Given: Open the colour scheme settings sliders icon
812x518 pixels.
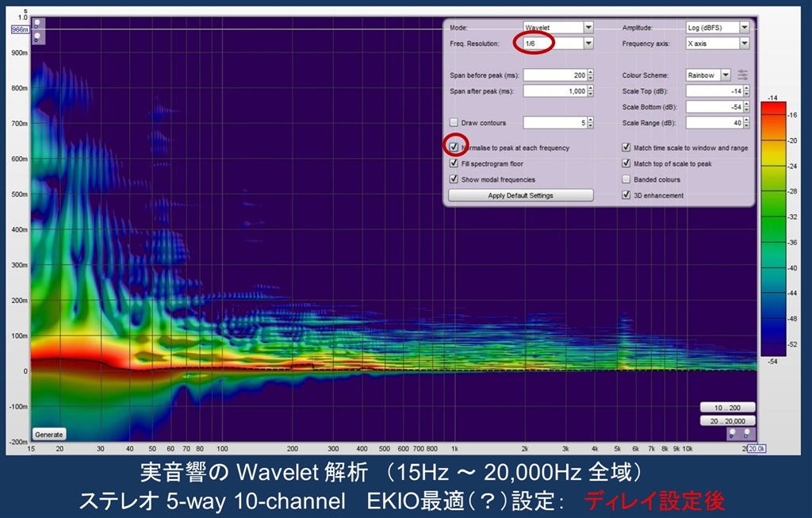Looking at the screenshot, I should click(x=742, y=75).
